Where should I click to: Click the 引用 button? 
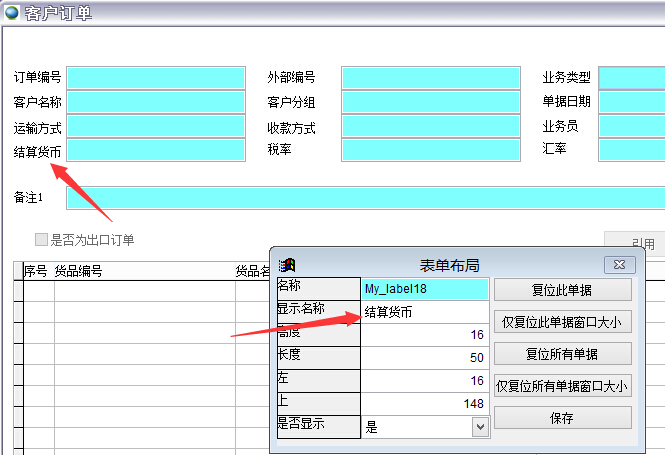coord(640,244)
